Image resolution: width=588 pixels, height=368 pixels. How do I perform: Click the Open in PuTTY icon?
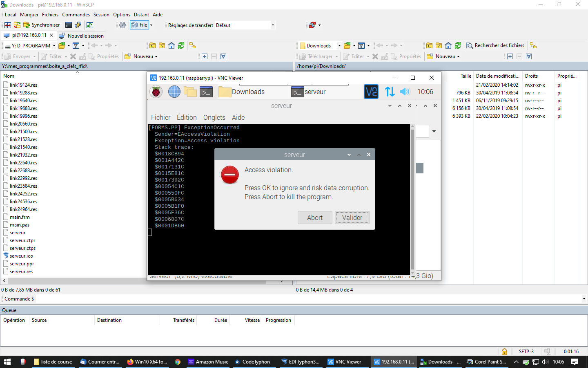tap(78, 25)
